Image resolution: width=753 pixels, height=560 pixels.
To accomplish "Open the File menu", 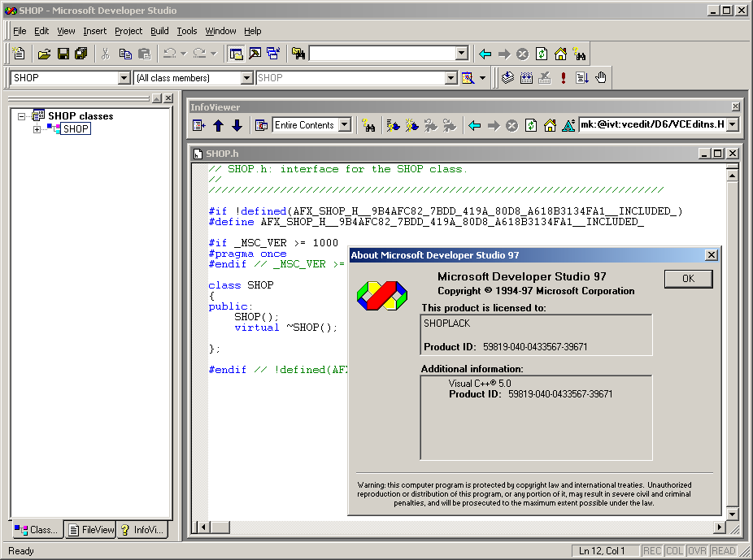I will (20, 31).
